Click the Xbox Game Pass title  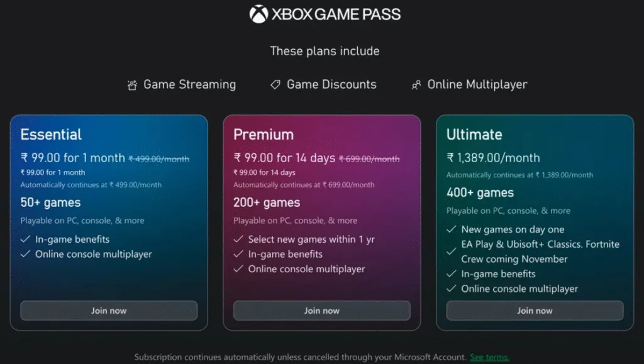pyautogui.click(x=336, y=14)
